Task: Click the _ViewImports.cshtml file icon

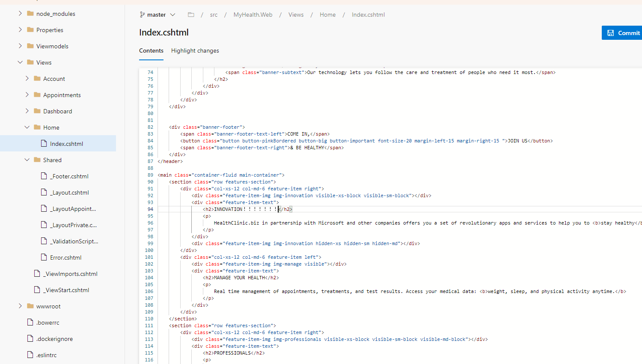Action: point(37,273)
